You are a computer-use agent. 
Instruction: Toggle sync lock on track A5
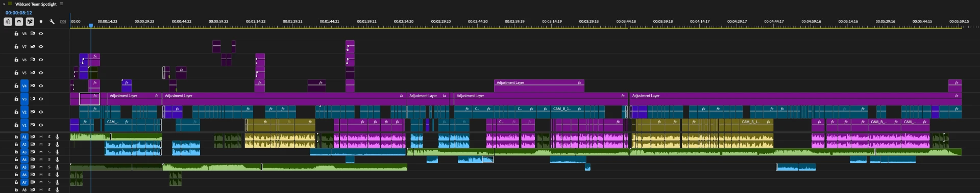pyautogui.click(x=33, y=167)
